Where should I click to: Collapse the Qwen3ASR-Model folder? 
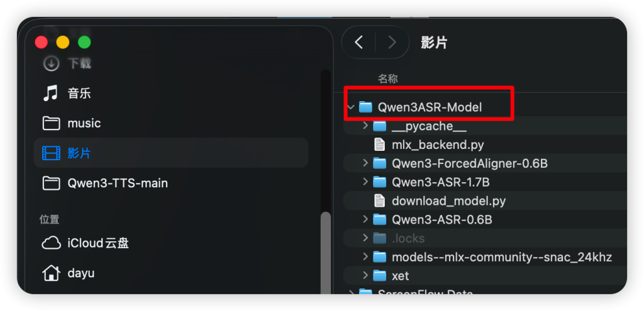point(350,107)
